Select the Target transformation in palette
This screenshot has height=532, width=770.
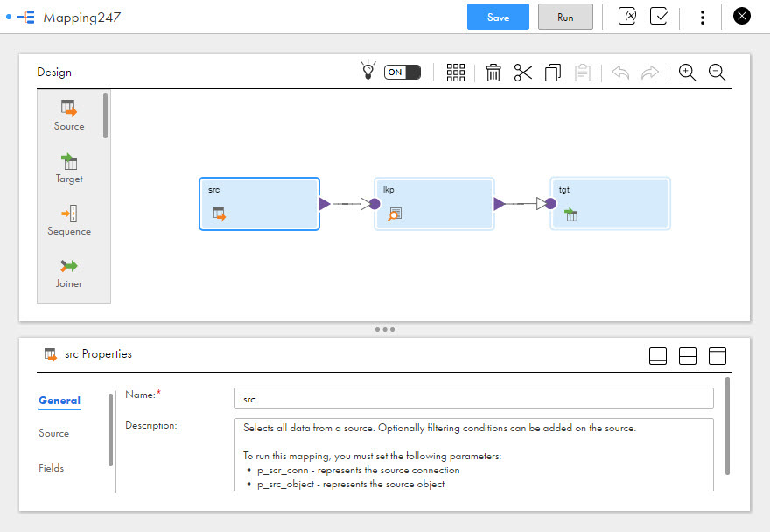pyautogui.click(x=69, y=168)
